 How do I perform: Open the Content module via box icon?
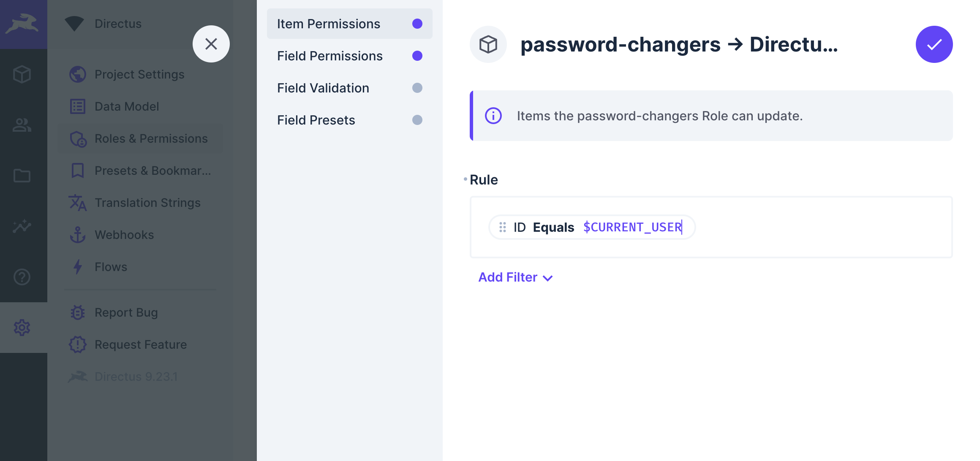coord(22,74)
